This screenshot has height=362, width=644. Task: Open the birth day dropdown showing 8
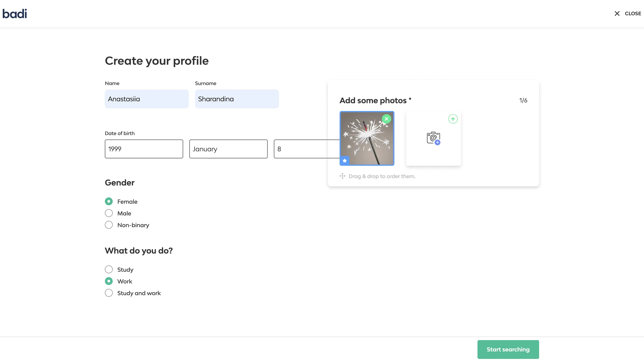(306, 149)
